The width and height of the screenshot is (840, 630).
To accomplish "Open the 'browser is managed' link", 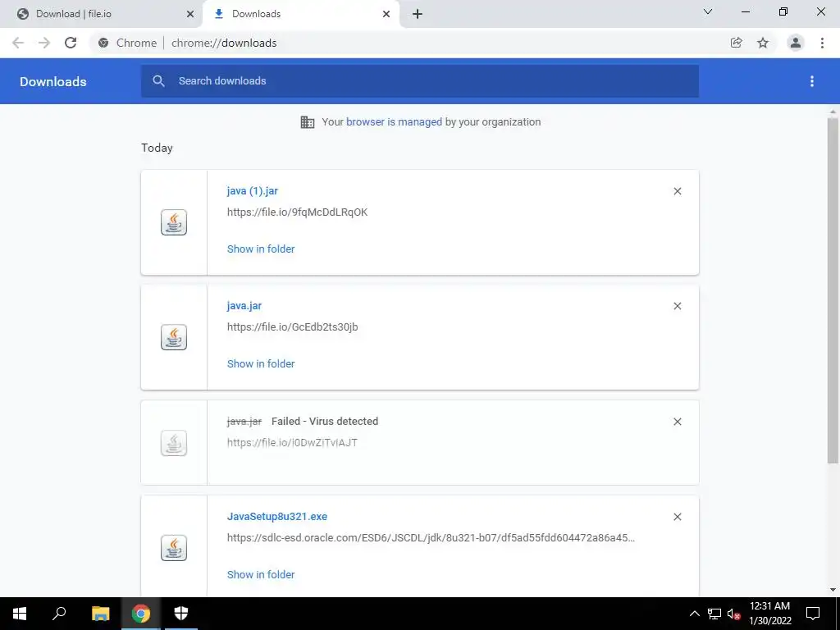I will click(395, 122).
